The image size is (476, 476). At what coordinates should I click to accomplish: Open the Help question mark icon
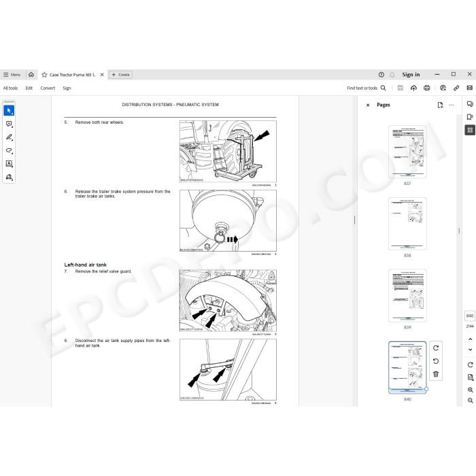[x=381, y=75]
